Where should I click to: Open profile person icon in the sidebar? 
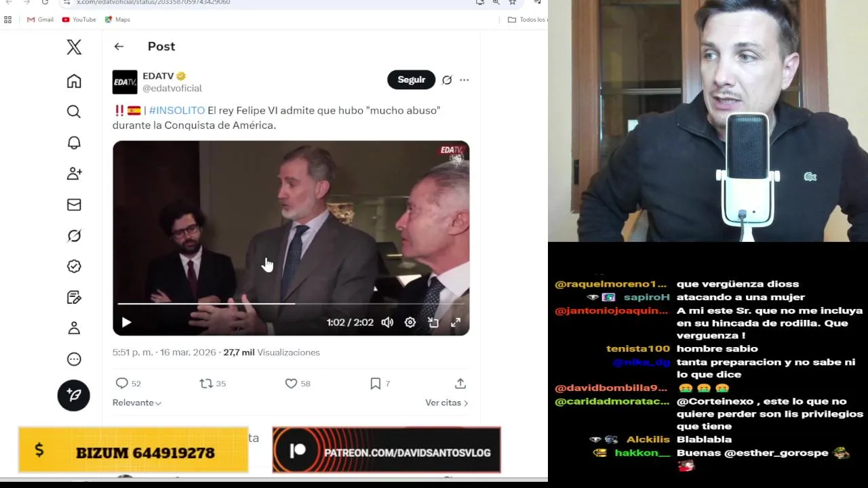tap(74, 328)
